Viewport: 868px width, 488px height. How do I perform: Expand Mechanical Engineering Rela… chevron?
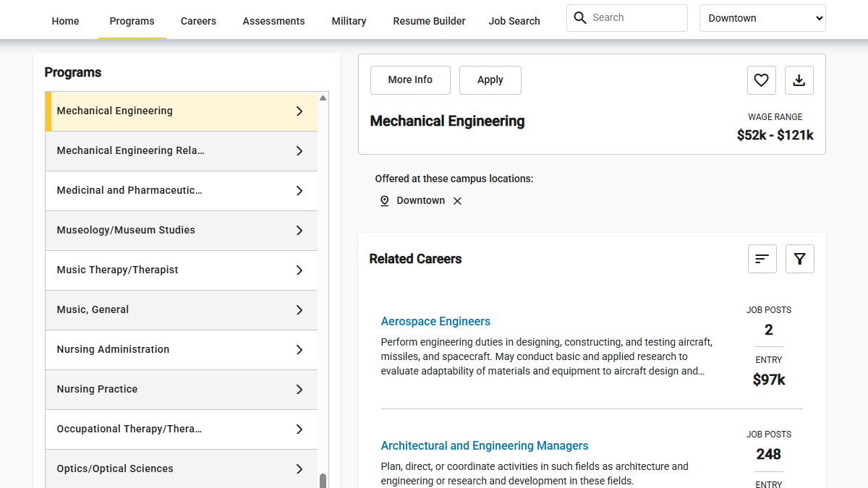pyautogui.click(x=299, y=151)
